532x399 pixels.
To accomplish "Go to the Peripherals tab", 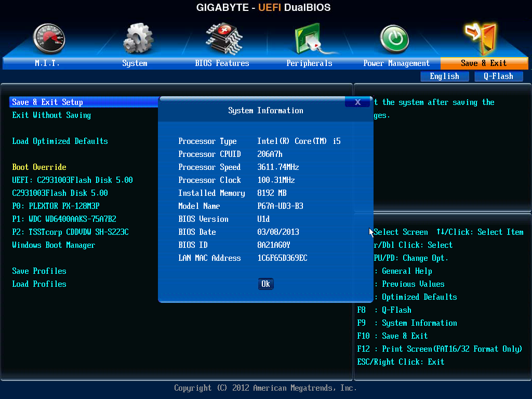I will click(309, 63).
